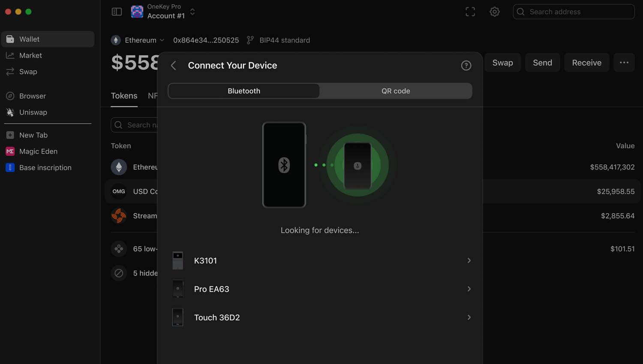This screenshot has height=364, width=643.
Task: Click the Ethereum token icon in list
Action: (119, 167)
